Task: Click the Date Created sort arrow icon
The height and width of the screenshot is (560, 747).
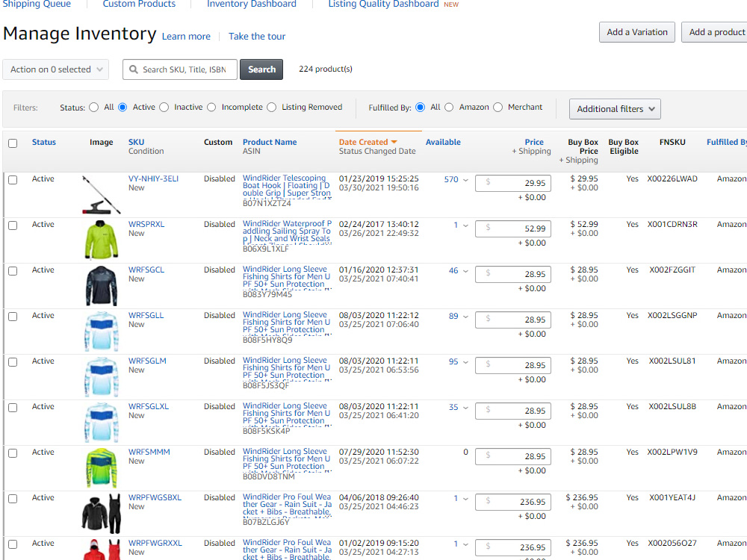Action: tap(394, 142)
